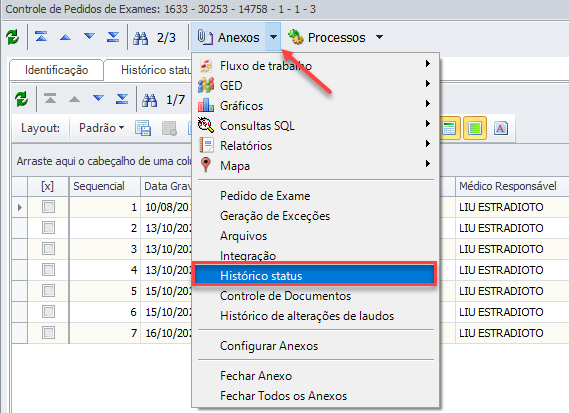Click the [x] select-all column header

click(x=48, y=186)
